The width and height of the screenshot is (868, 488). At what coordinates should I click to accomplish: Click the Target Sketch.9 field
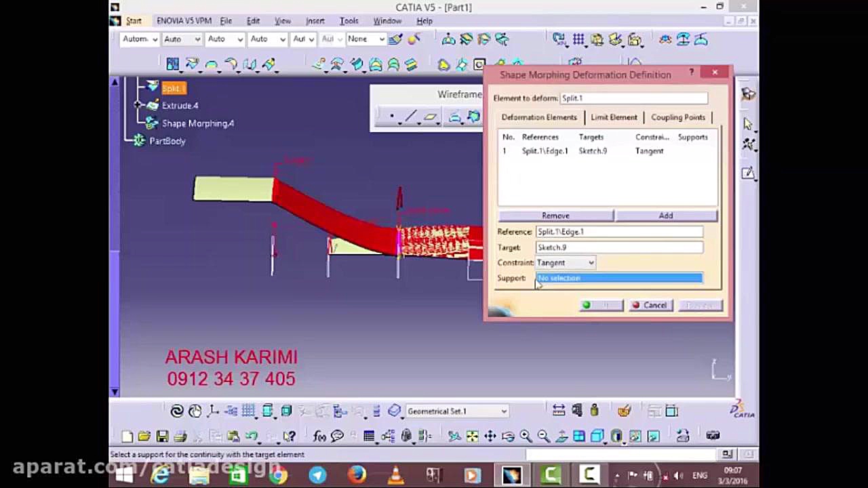[x=619, y=247]
